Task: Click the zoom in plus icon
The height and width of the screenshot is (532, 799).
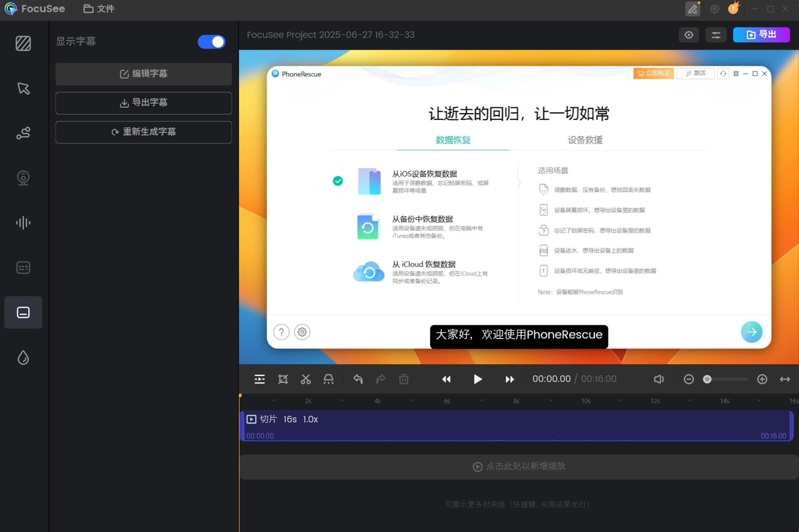Action: click(x=762, y=379)
